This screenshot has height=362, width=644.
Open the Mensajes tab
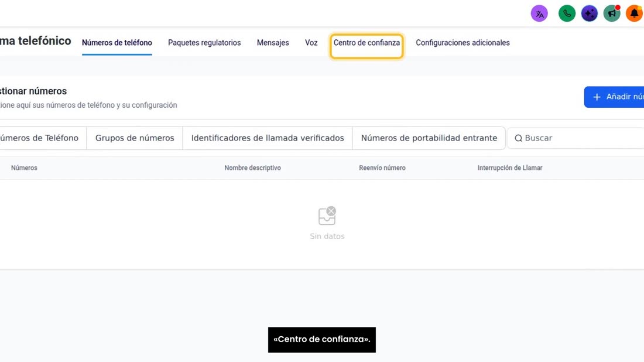[x=273, y=43]
